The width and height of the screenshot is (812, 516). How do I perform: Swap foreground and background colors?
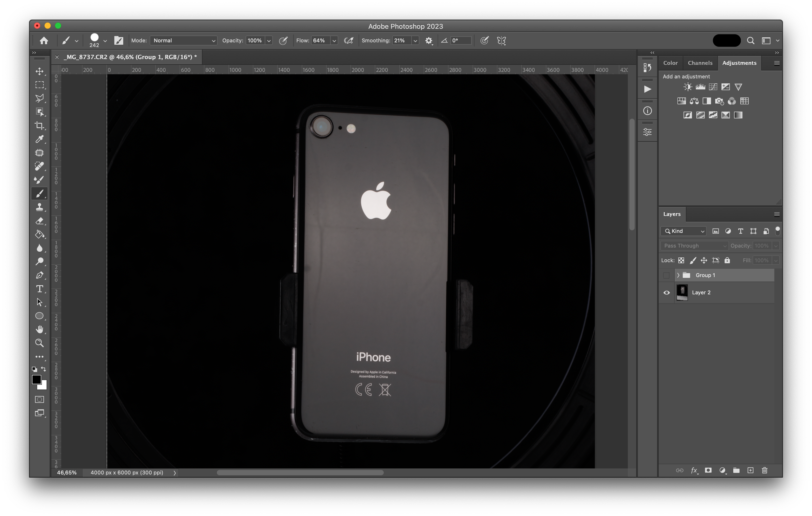point(44,369)
